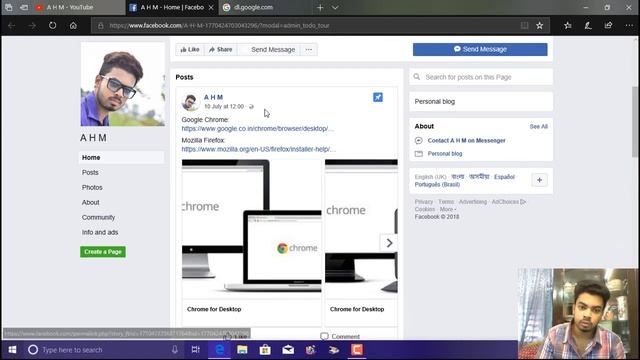Refresh the page with reload icon
This screenshot has width=640, height=360.
pyautogui.click(x=53, y=25)
